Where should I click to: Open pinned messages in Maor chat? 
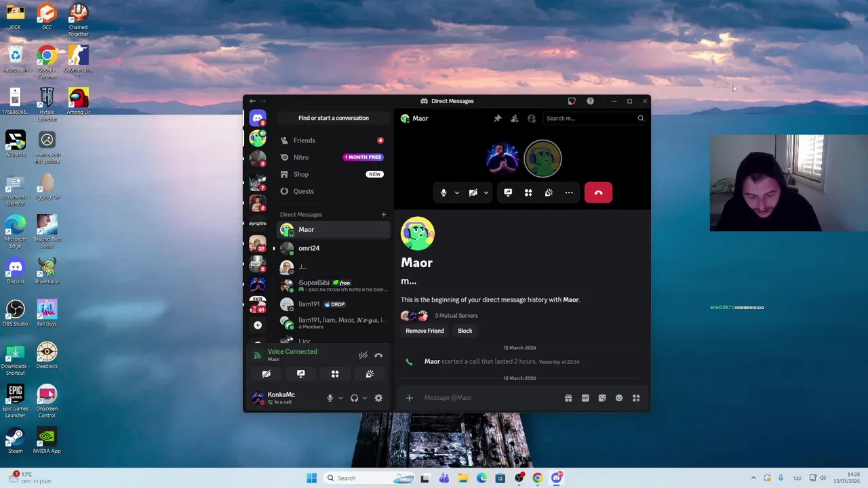[498, 119]
